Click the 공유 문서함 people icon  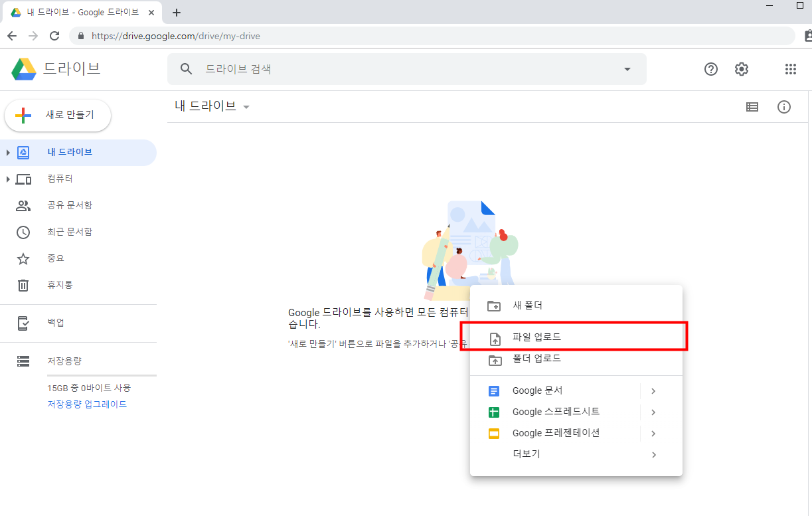23,205
